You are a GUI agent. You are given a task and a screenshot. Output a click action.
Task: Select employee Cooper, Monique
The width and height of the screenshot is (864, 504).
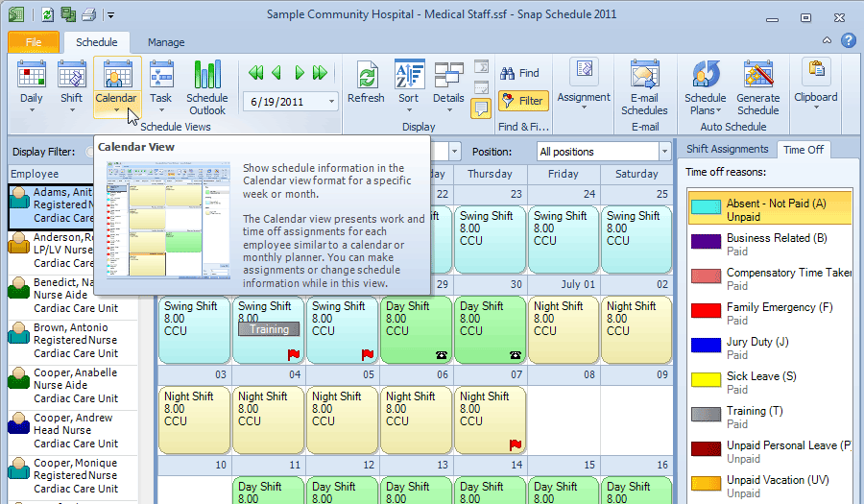point(73,476)
